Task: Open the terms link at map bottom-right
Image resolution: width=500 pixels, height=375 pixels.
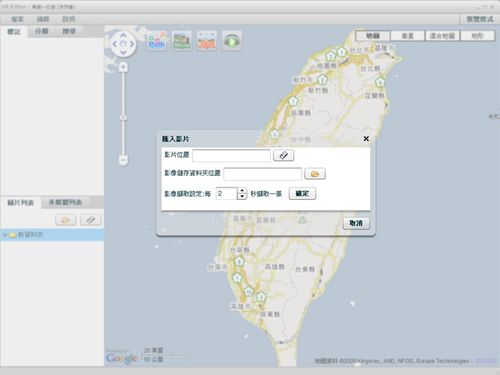Action: [486, 361]
